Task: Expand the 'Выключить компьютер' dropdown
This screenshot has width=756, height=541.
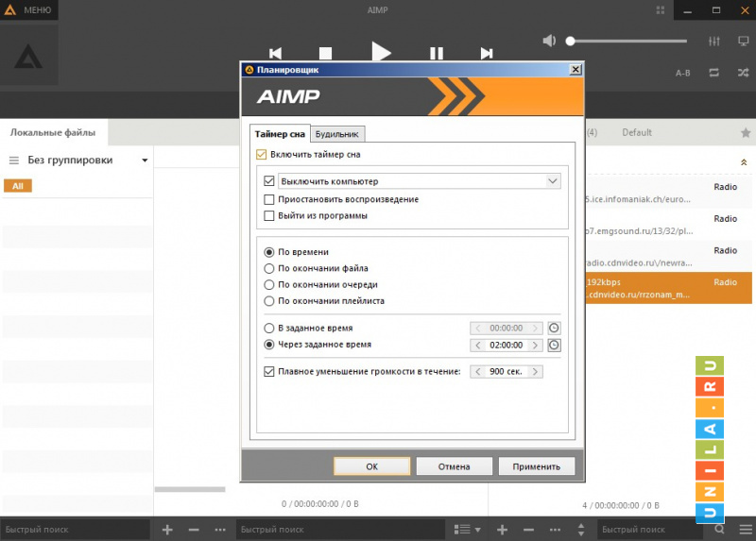Action: click(553, 180)
